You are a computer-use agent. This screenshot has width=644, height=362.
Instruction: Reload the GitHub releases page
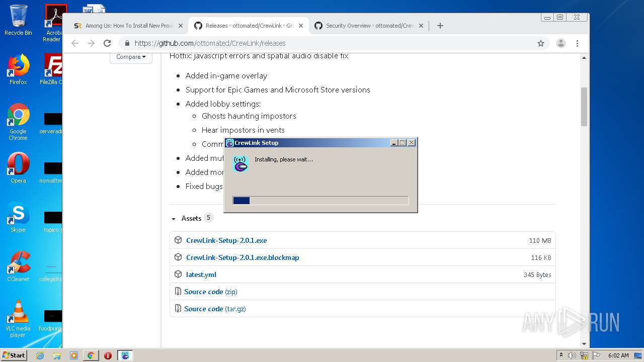tap(107, 43)
